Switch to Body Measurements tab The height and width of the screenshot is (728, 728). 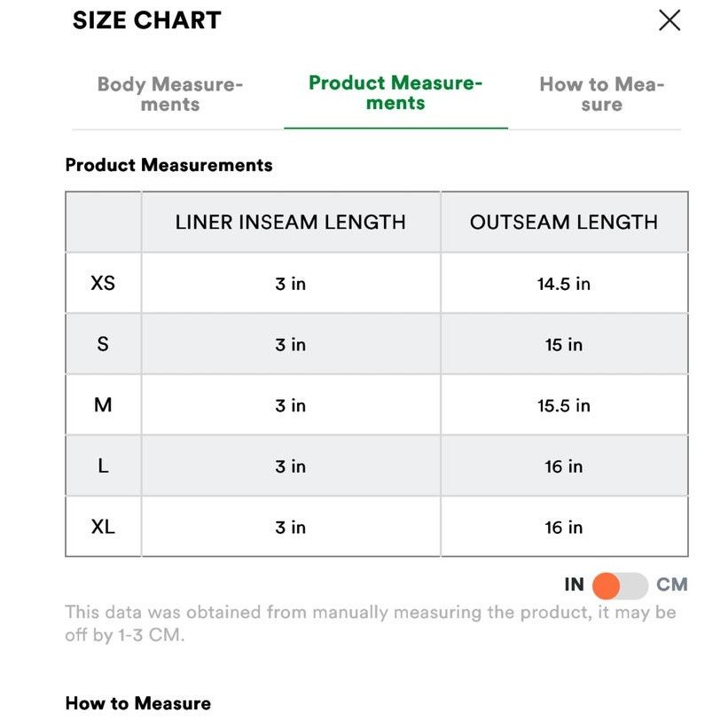[x=170, y=94]
